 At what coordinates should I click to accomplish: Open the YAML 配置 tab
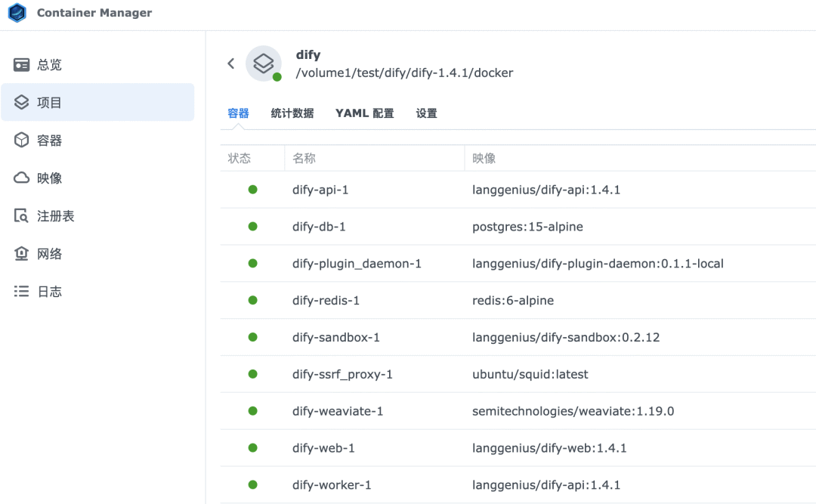tap(364, 113)
